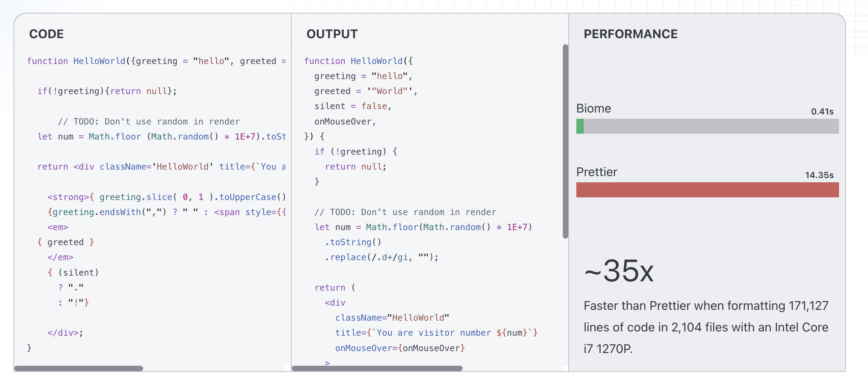Click the 'if(!greeting){return null};' input line
The width and height of the screenshot is (868, 380).
(x=107, y=91)
